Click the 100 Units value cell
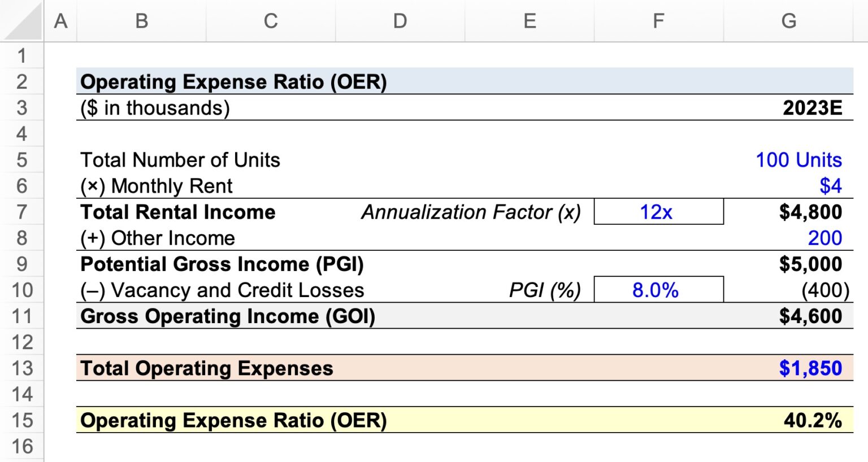 pos(799,160)
